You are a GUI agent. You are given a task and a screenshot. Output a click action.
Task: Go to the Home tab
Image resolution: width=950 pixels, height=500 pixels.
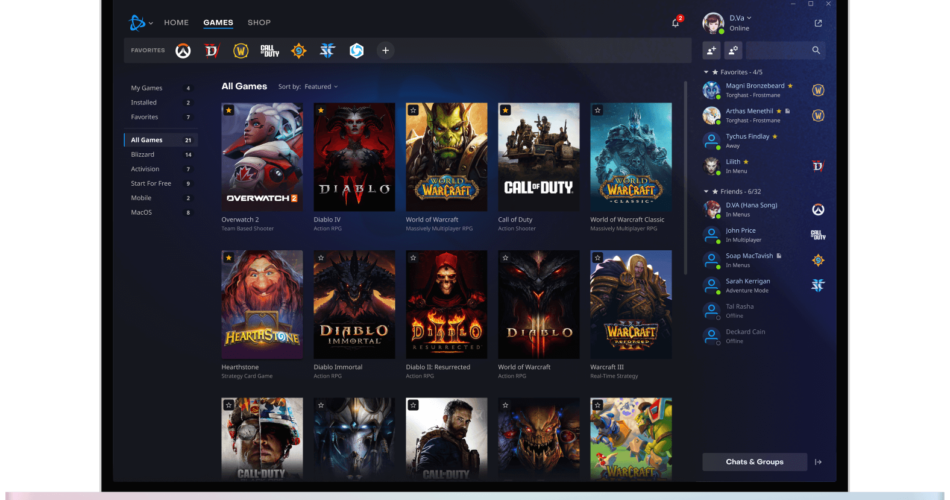point(176,22)
